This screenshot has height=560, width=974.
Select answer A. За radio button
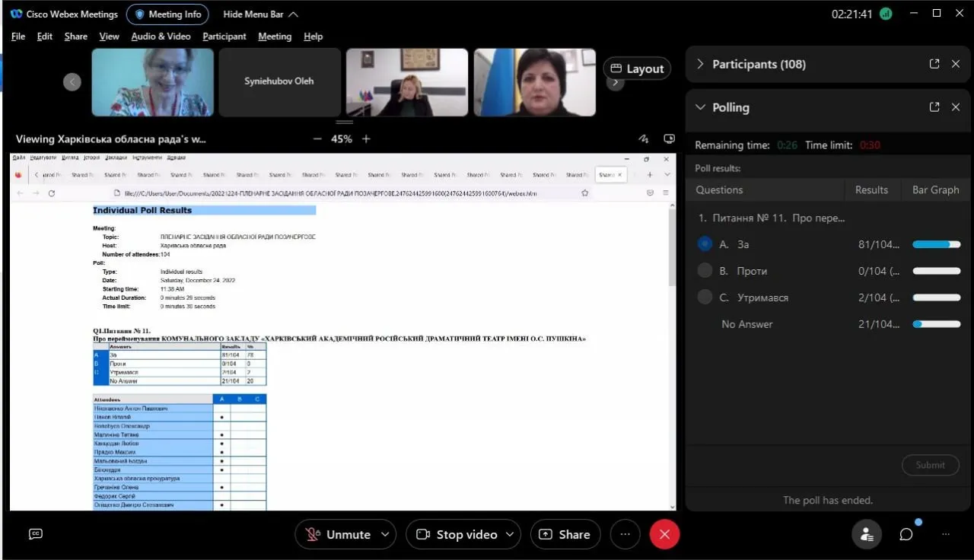705,244
